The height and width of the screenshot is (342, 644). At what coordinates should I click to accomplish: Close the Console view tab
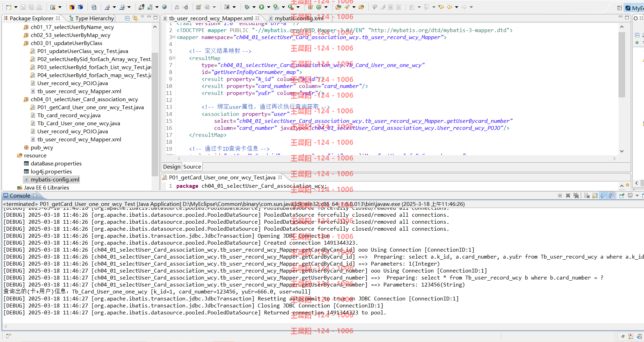pos(35,195)
